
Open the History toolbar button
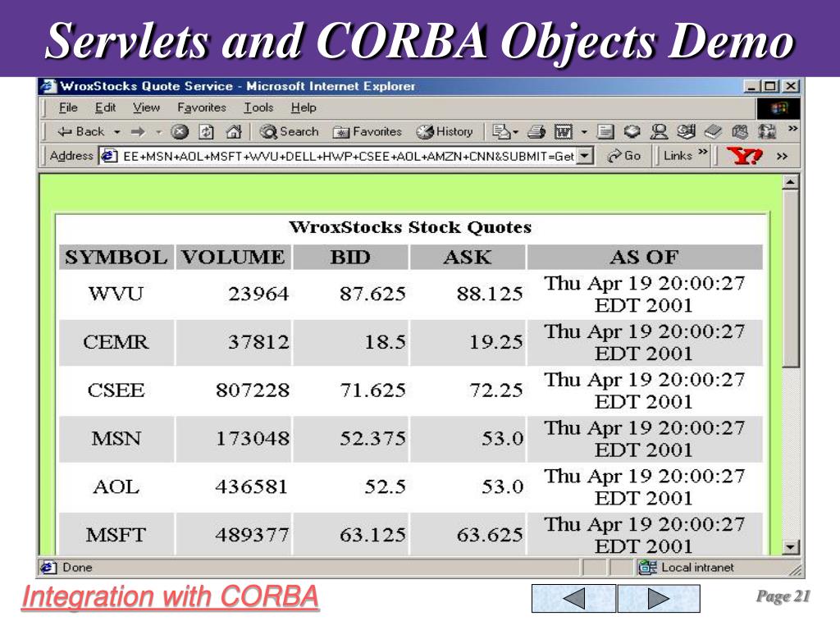point(445,132)
